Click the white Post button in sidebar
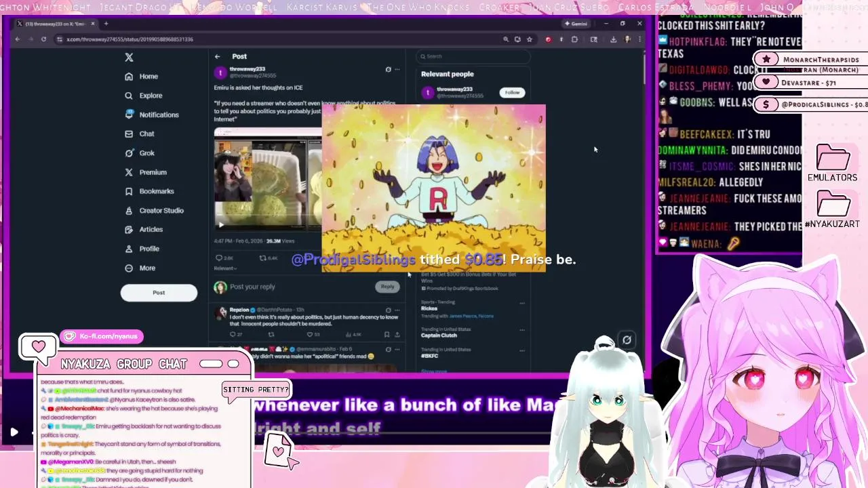868x488 pixels. 159,292
